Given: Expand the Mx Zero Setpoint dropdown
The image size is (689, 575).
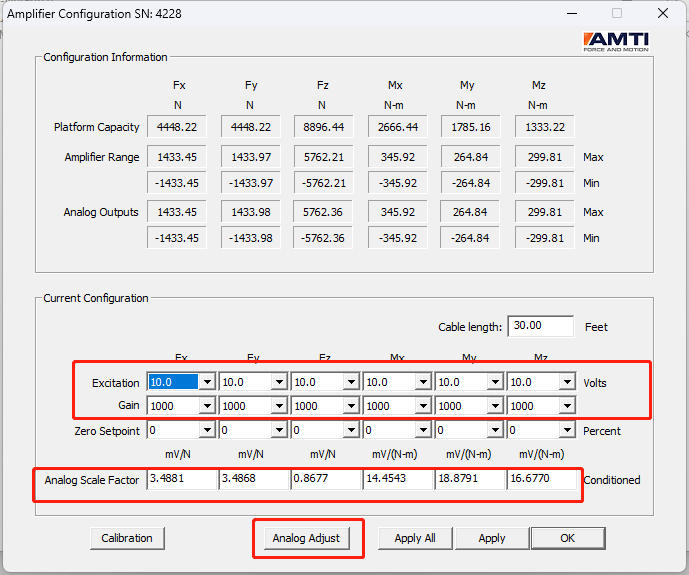Looking at the screenshot, I should 397,430.
